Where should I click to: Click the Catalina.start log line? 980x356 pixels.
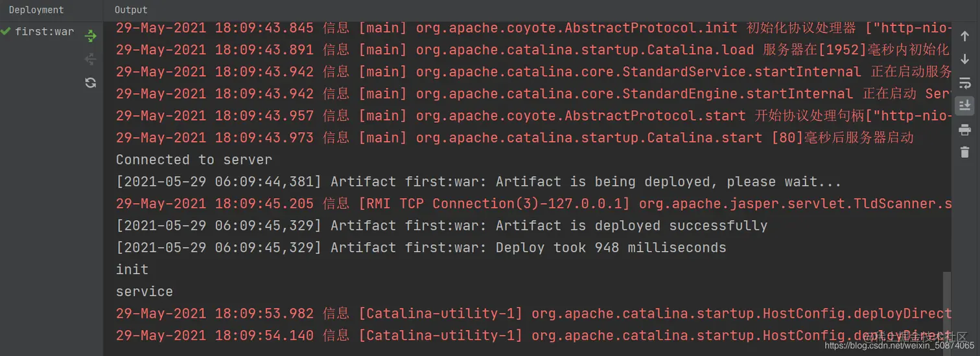(515, 137)
